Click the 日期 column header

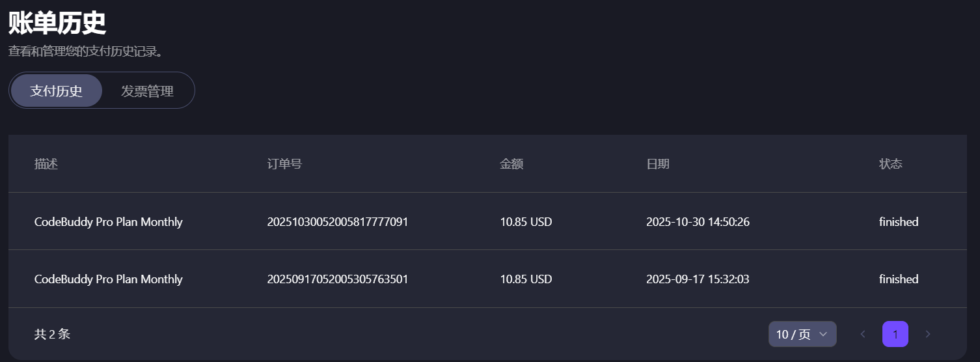point(658,164)
